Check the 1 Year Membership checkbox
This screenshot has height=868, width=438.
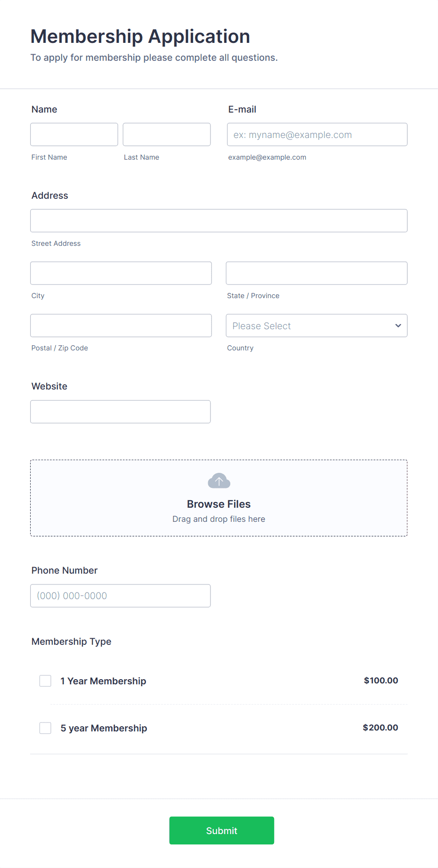point(45,681)
